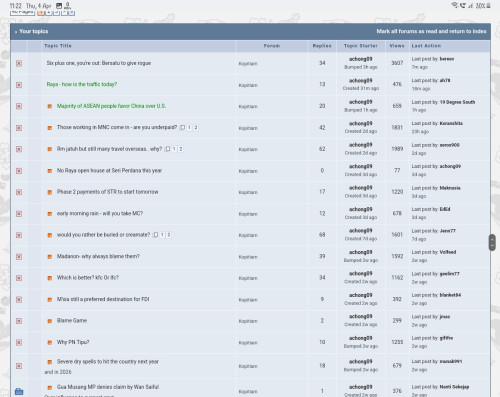Click status icon in 'Why PN Tipu?' row

19,342
